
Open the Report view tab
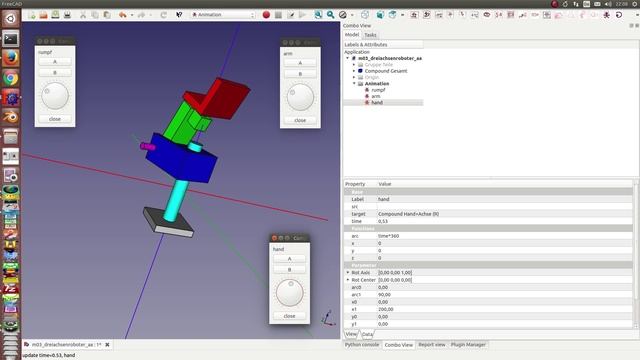pyautogui.click(x=431, y=345)
